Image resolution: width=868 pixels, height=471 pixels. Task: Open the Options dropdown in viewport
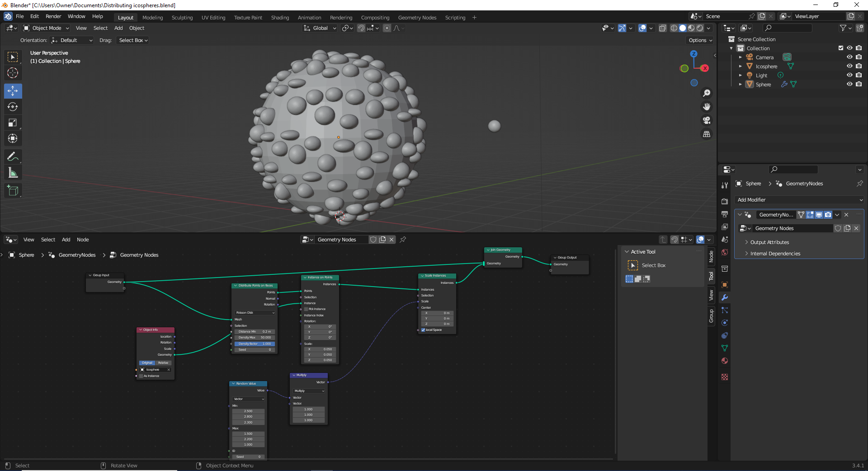(x=700, y=40)
